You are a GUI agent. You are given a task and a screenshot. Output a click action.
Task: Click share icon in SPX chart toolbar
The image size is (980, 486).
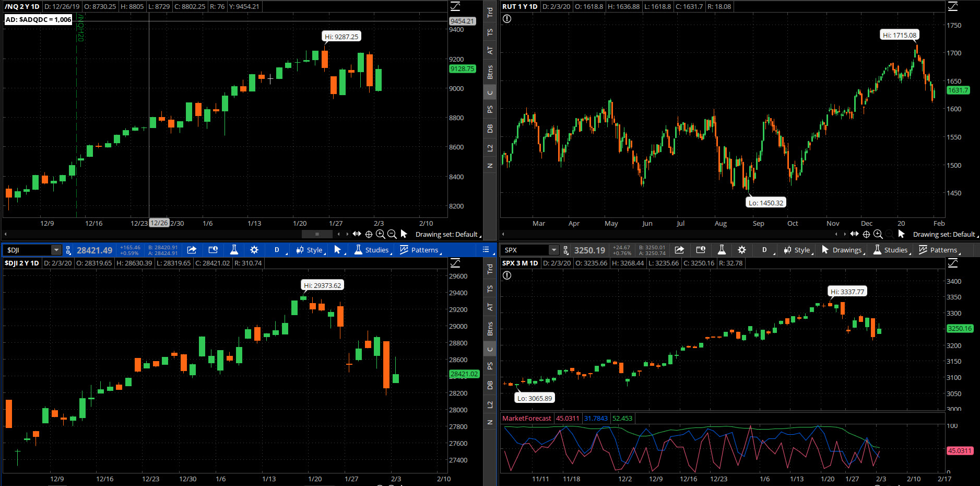tap(679, 250)
